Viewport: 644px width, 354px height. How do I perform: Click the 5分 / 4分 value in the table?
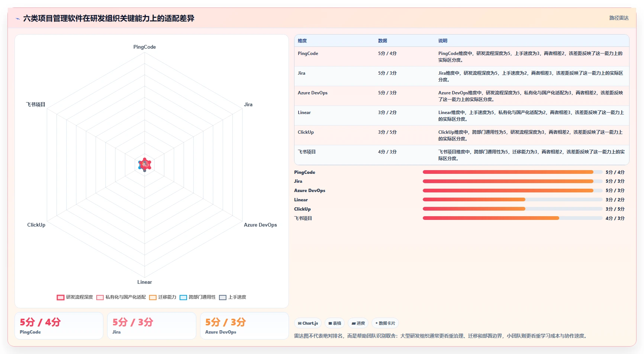387,53
